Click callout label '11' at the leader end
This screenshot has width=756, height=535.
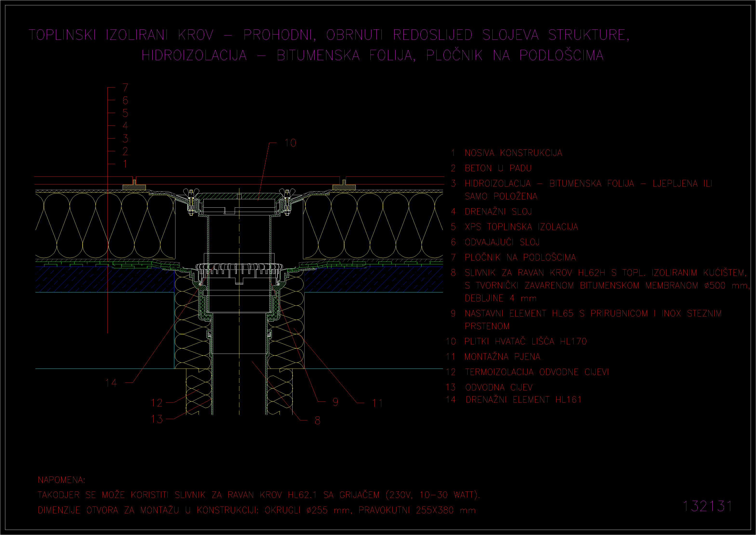[378, 403]
